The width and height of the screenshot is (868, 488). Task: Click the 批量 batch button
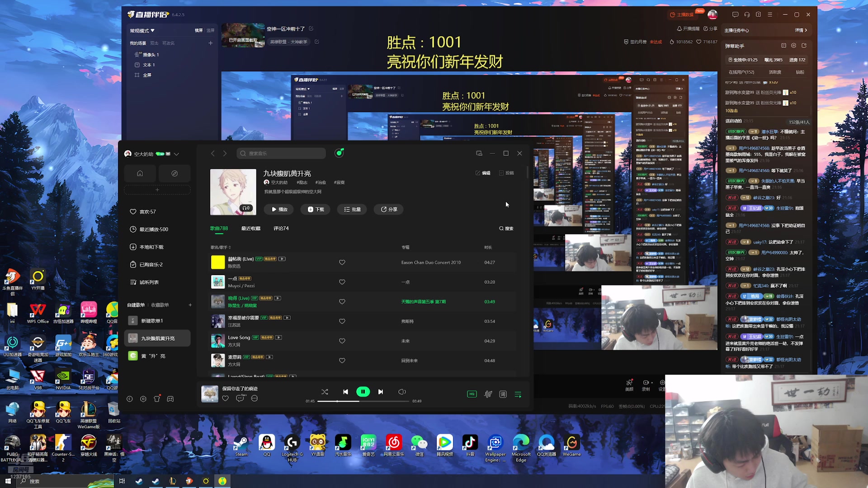tap(352, 209)
